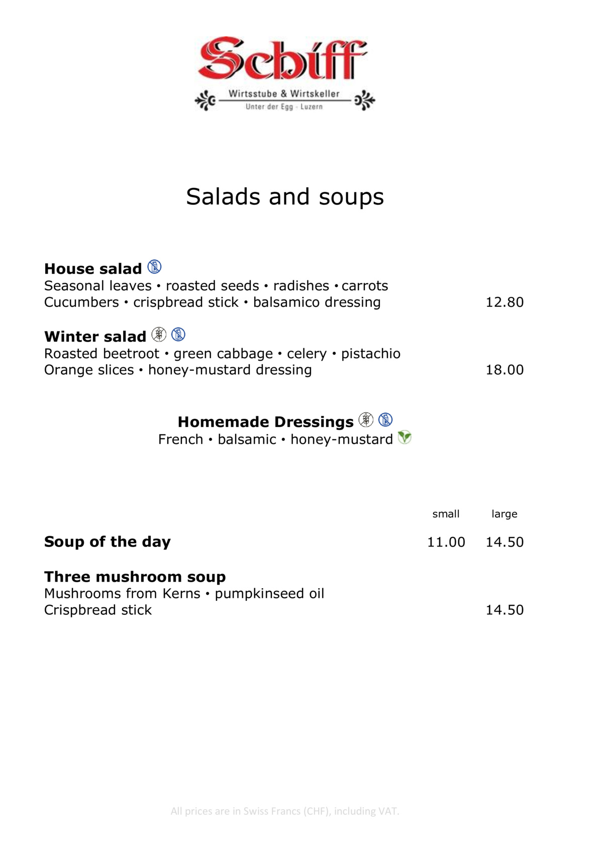This screenshot has height=868, width=614.
Task: Click the lactose-free icon beside House salad
Action: pos(154,267)
